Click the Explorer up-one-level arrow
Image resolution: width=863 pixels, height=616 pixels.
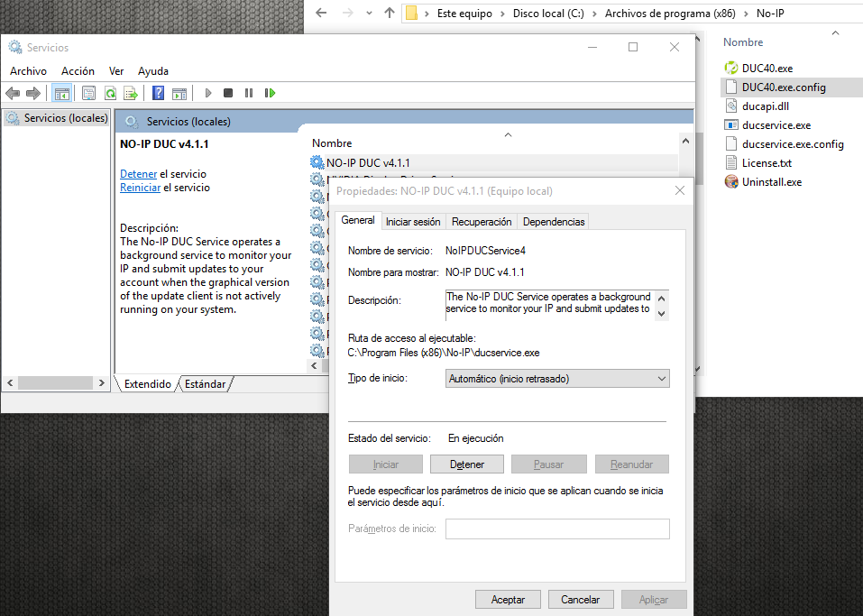click(390, 13)
